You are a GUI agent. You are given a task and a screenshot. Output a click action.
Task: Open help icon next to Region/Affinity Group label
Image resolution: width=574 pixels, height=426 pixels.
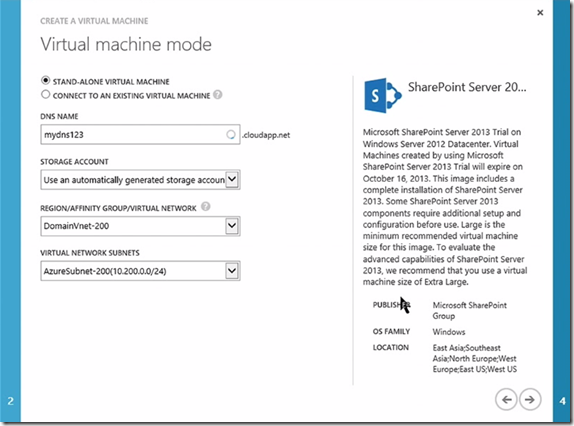coord(206,207)
